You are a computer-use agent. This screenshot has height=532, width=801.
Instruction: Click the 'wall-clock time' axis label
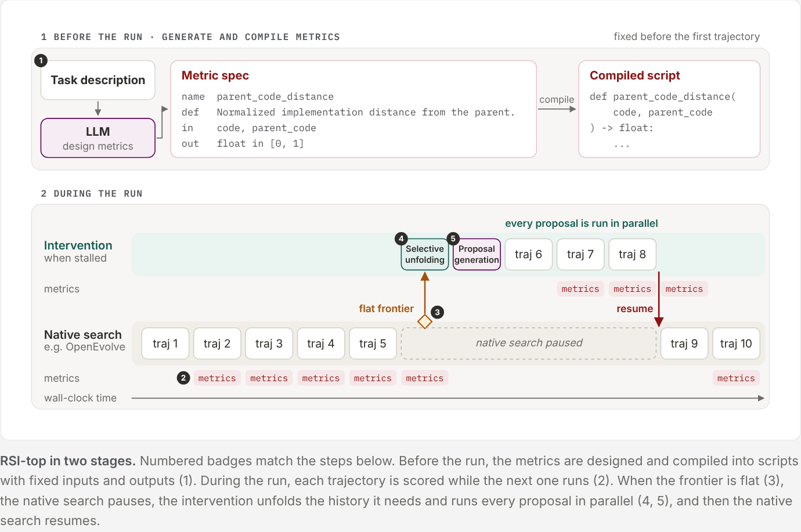[80, 398]
